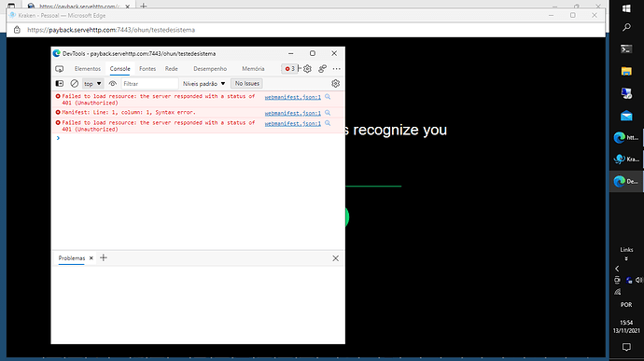Expand the Links toolbar chevron
Screen dimensions: 644x361
626,259
